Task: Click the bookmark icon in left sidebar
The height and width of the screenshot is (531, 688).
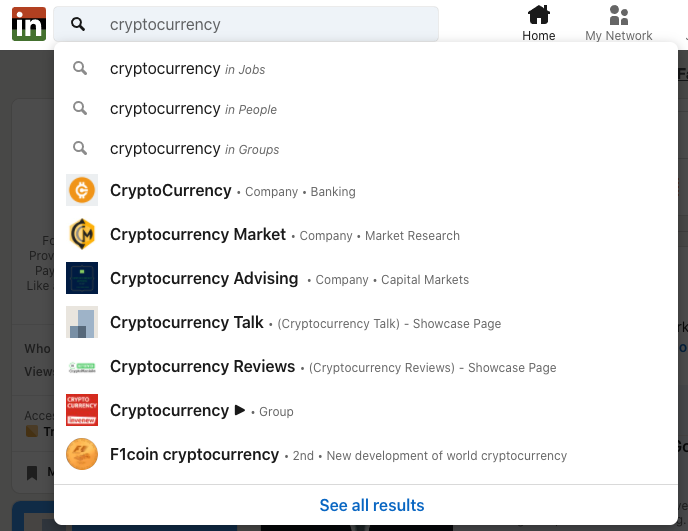Action: point(32,473)
